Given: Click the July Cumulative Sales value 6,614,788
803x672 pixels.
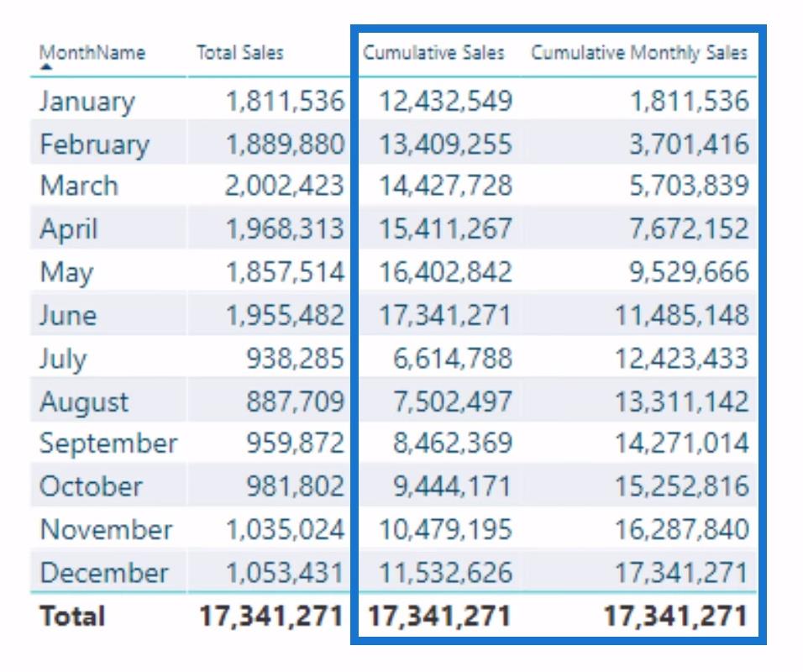Looking at the screenshot, I should click(x=452, y=359).
